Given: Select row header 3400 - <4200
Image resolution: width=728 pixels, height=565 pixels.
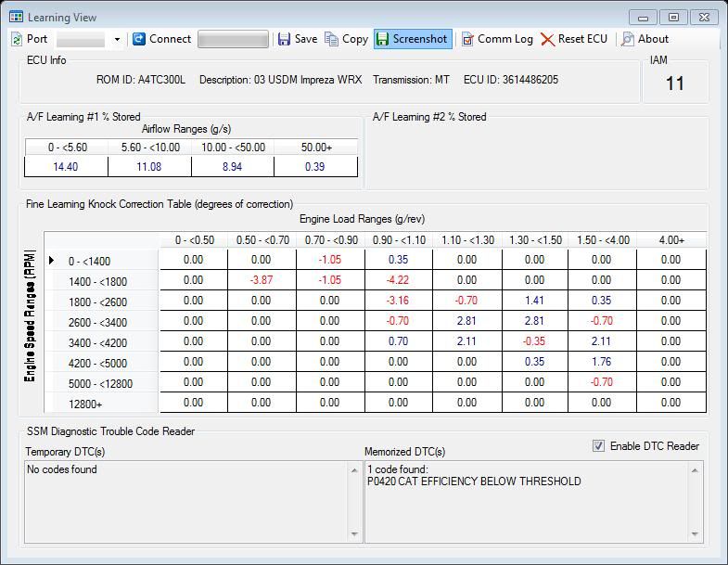Looking at the screenshot, I should pos(101,343).
